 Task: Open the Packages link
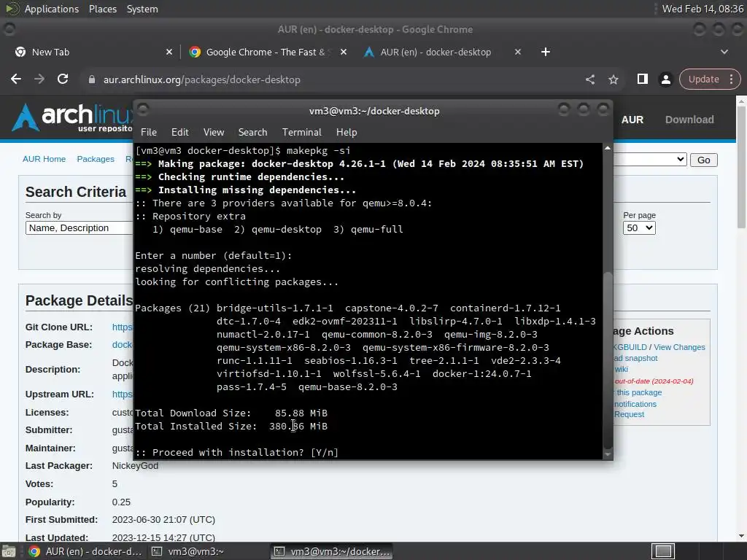coord(96,159)
